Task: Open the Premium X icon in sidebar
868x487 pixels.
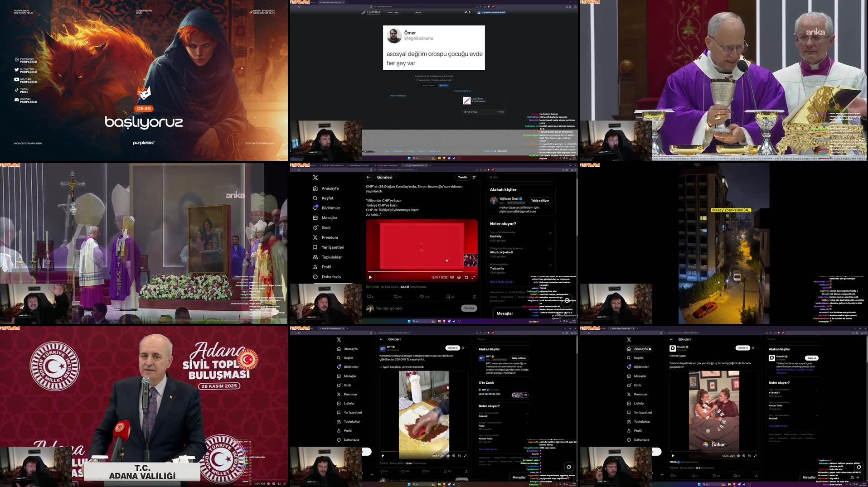Action: [315, 237]
